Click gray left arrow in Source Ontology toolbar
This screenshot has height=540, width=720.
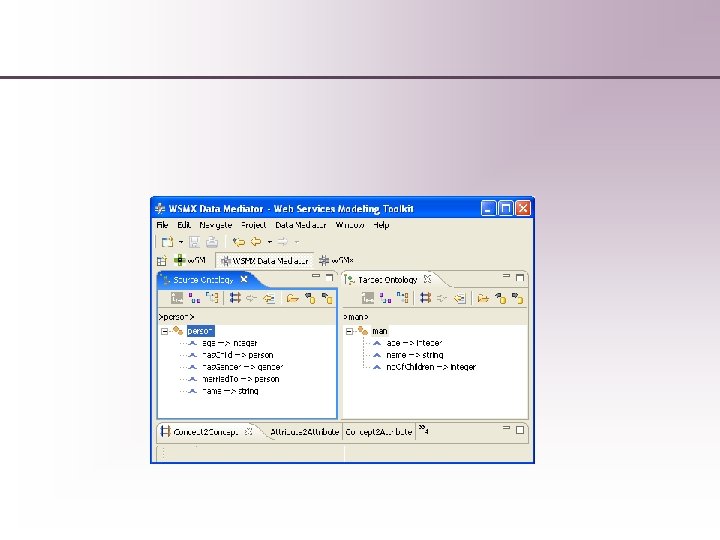tap(251, 298)
